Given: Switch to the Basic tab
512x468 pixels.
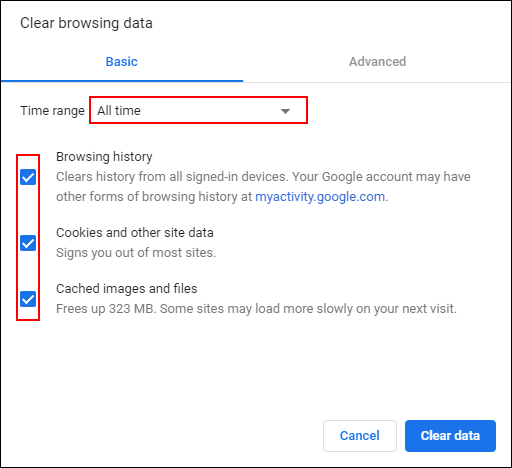Looking at the screenshot, I should (122, 62).
